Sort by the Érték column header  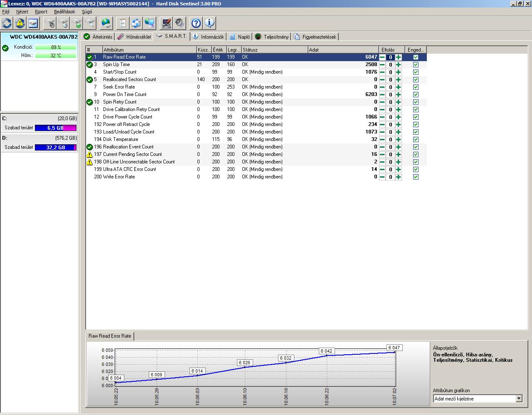tap(219, 49)
